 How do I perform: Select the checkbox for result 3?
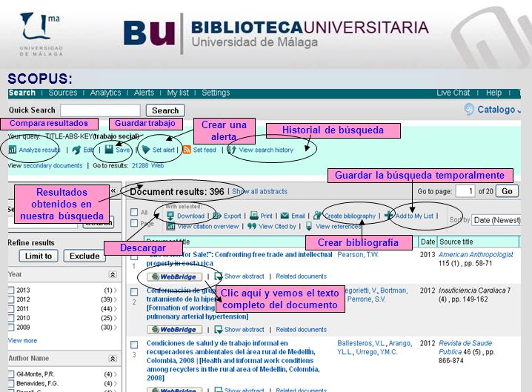click(134, 345)
